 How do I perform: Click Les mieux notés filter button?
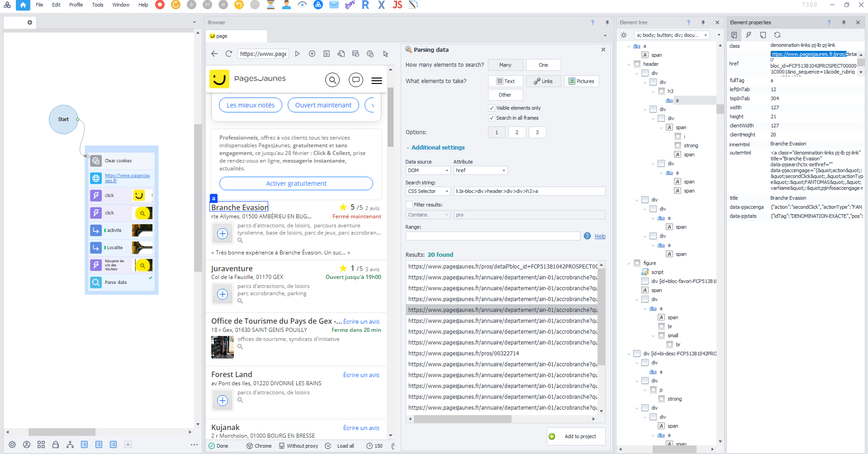pyautogui.click(x=250, y=105)
